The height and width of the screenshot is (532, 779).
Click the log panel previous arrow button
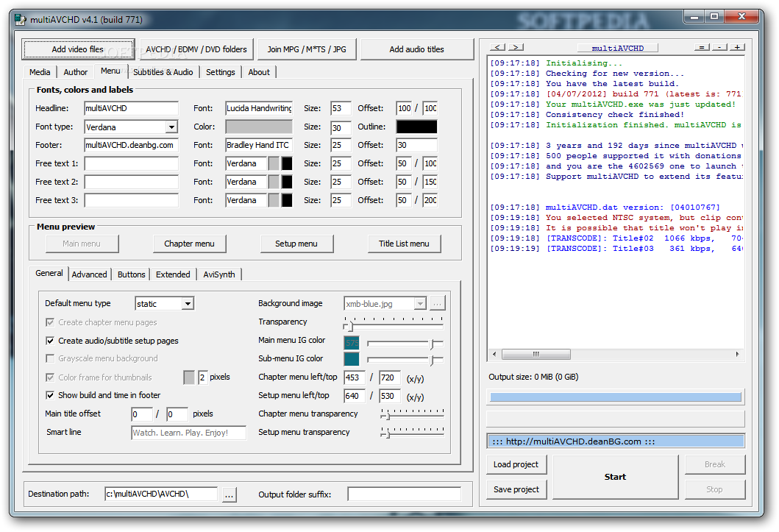coord(498,47)
